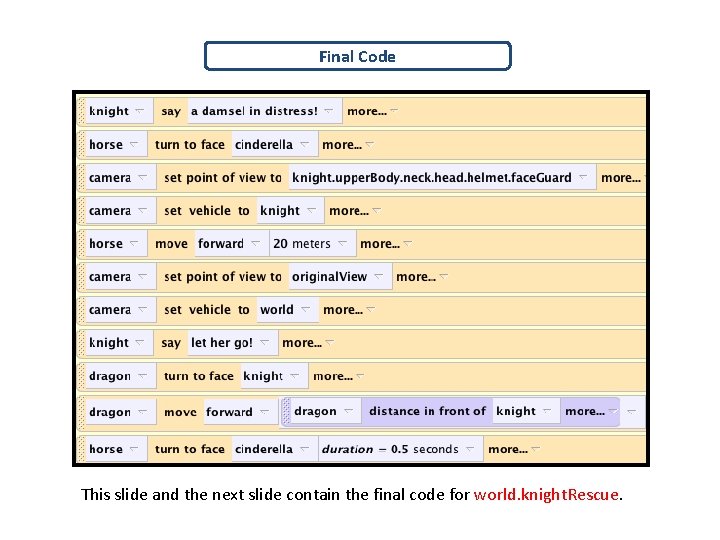Click more... in 'let her go!' row
The height and width of the screenshot is (540, 720).
(308, 343)
